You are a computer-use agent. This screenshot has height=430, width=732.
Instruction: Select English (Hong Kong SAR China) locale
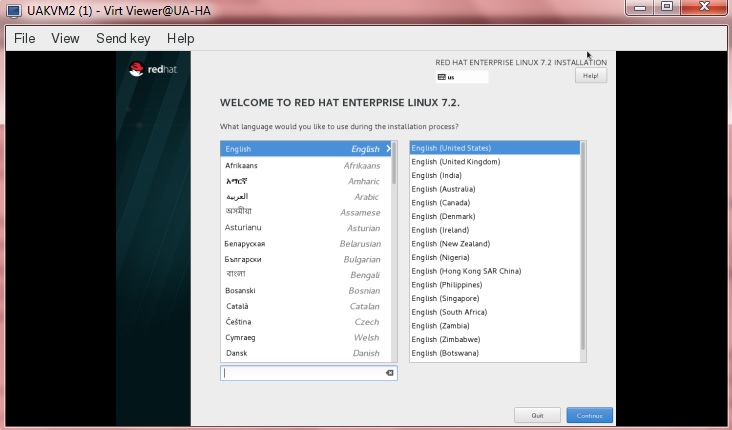pyautogui.click(x=495, y=271)
